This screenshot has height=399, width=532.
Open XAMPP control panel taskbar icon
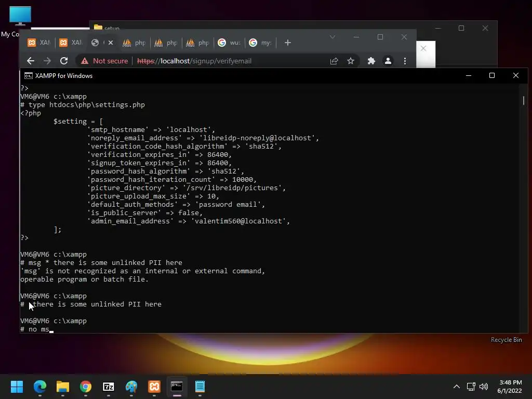point(154,387)
